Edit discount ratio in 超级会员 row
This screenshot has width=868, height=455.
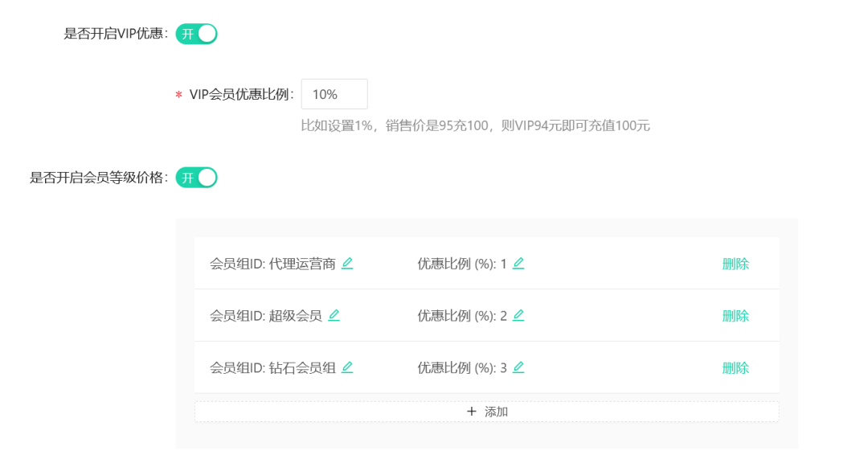coord(518,315)
